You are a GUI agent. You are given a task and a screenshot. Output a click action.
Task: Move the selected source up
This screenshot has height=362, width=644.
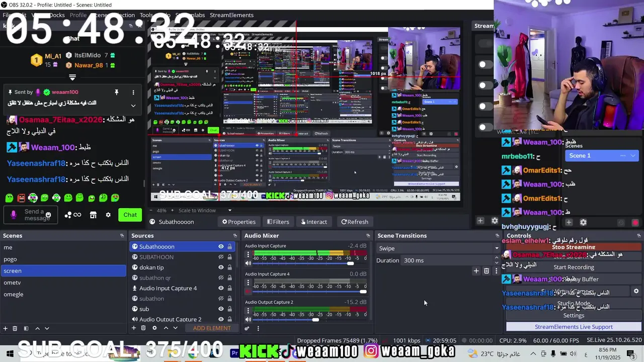click(166, 328)
